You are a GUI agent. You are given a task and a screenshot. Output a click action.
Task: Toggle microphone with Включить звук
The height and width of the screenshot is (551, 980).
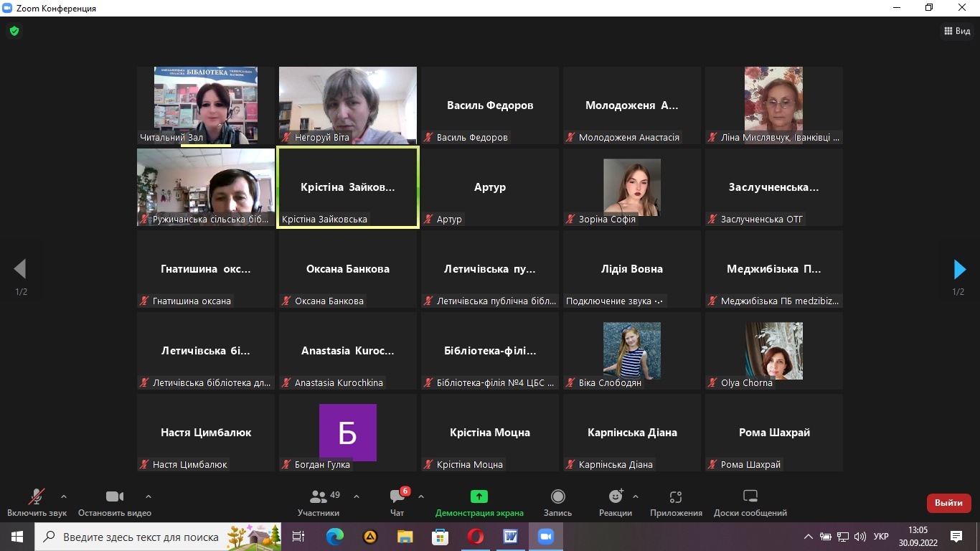[37, 502]
